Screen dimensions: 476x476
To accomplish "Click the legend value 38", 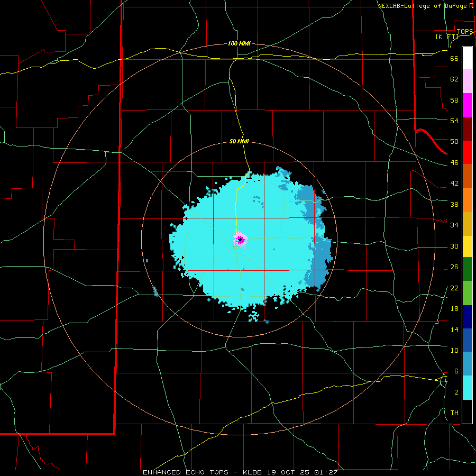I will tap(454, 204).
